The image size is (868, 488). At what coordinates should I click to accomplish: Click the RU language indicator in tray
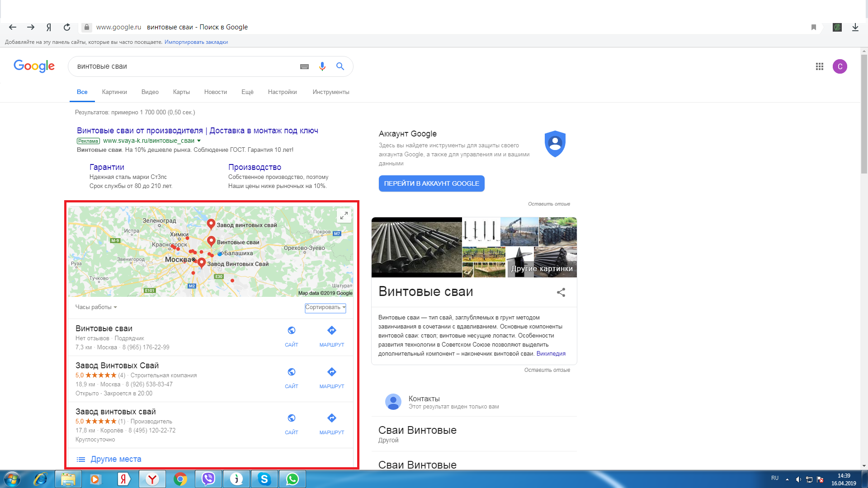[775, 478]
